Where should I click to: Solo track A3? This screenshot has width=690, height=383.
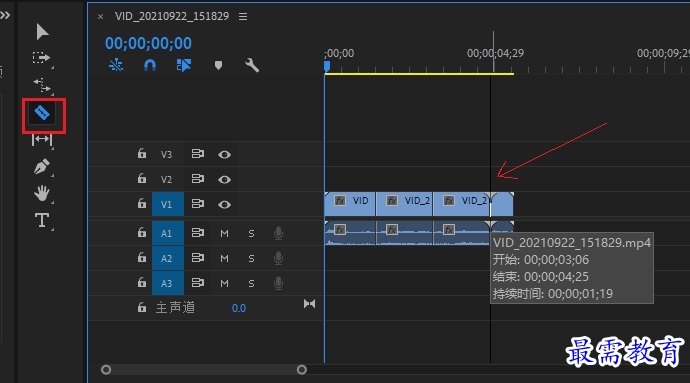pyautogui.click(x=251, y=284)
